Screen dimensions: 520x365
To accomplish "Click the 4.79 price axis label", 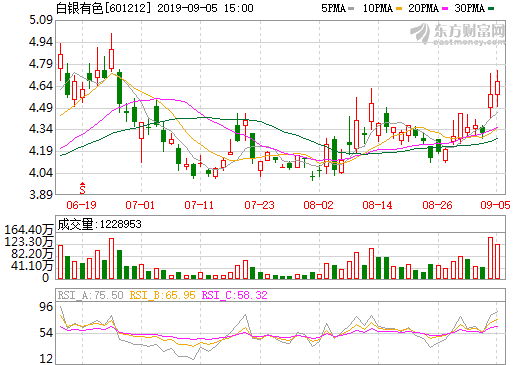I will tap(41, 64).
